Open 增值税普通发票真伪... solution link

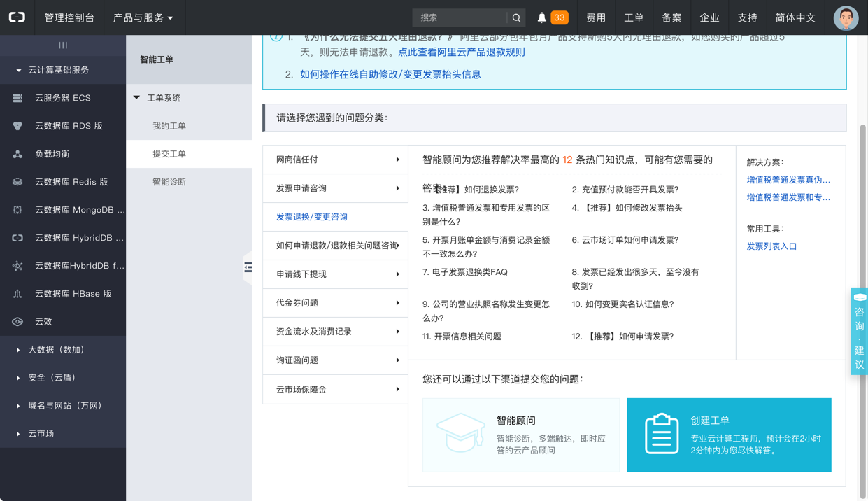pos(788,180)
